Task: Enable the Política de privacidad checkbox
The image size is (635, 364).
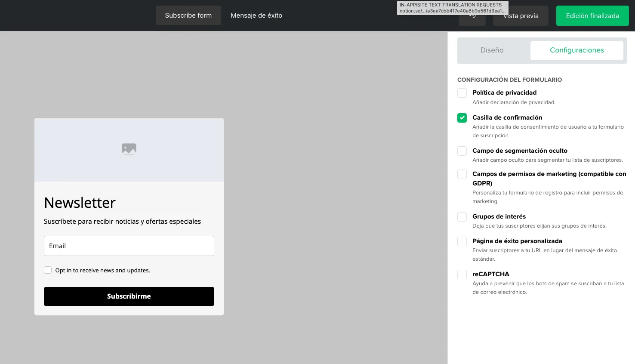Action: coord(462,93)
